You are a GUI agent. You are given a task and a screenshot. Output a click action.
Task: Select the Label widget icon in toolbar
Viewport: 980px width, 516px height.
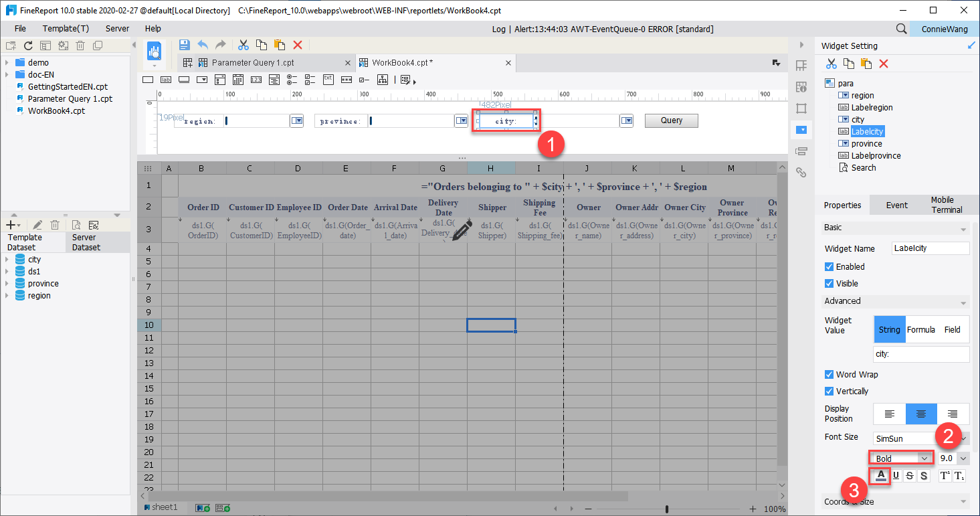(x=166, y=79)
